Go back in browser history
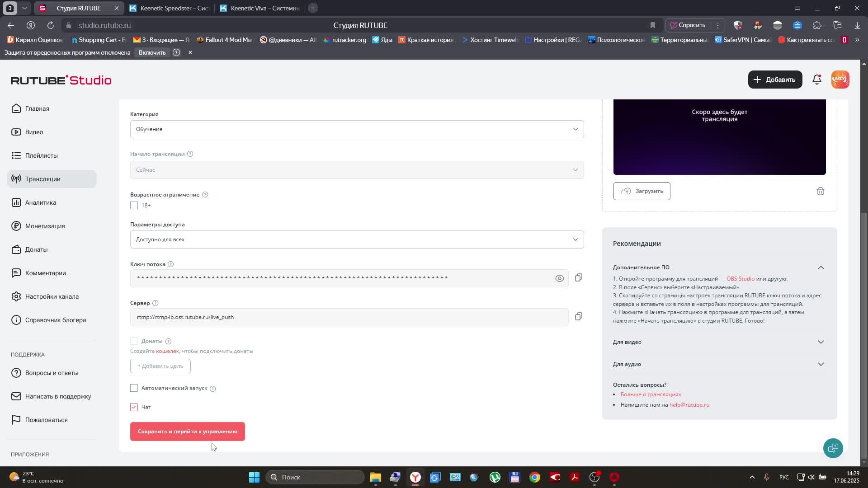Viewport: 868px width, 488px height. pyautogui.click(x=11, y=25)
